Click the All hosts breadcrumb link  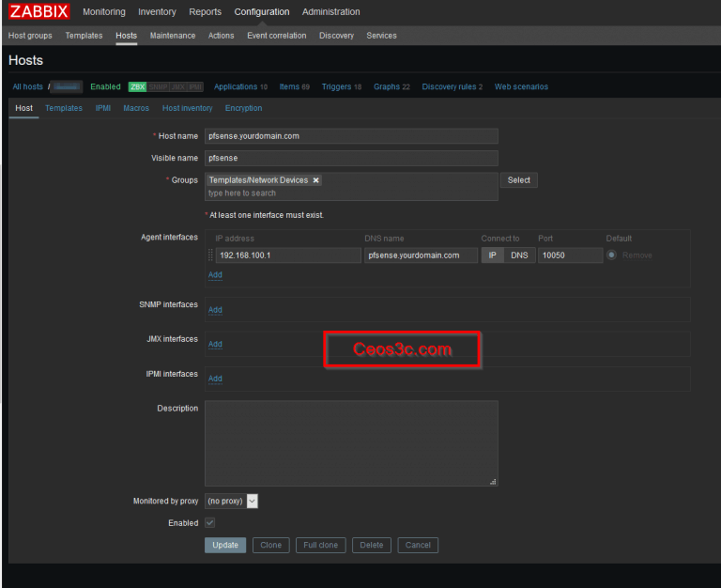coord(27,86)
